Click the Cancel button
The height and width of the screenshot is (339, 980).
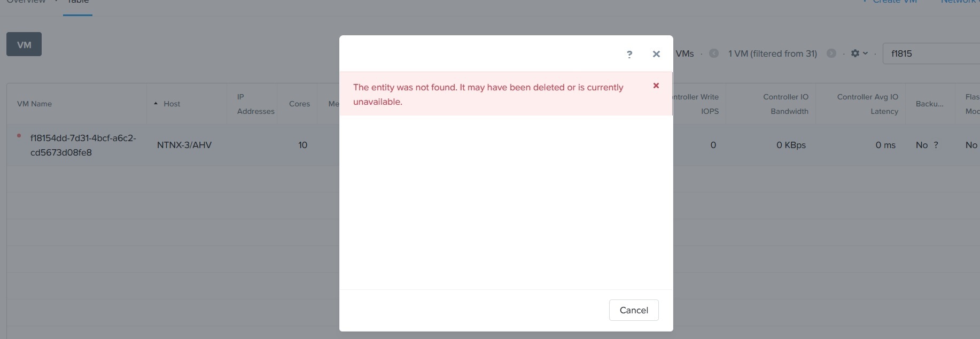click(x=634, y=310)
